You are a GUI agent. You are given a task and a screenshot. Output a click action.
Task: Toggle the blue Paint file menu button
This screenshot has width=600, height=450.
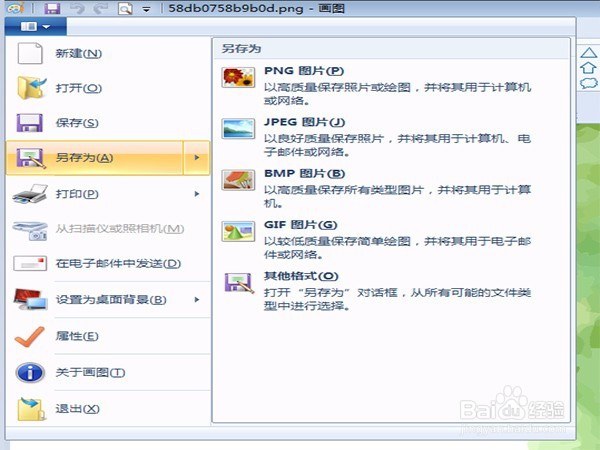tap(36, 26)
